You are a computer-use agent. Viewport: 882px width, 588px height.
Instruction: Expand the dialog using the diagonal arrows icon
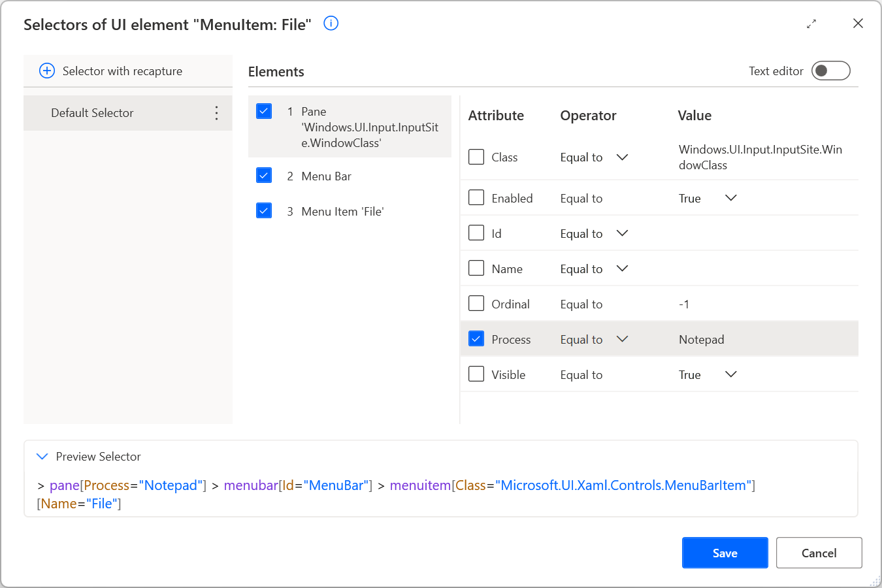pos(811,24)
